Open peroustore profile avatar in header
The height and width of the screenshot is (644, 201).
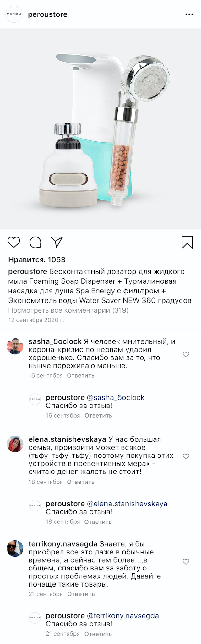coord(14,14)
